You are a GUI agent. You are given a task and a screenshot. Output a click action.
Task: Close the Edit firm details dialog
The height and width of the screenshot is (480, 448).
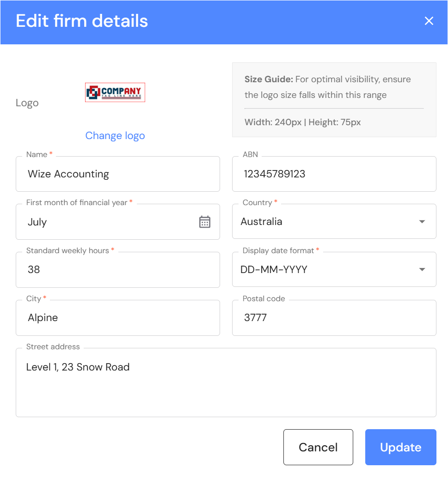pos(429,21)
